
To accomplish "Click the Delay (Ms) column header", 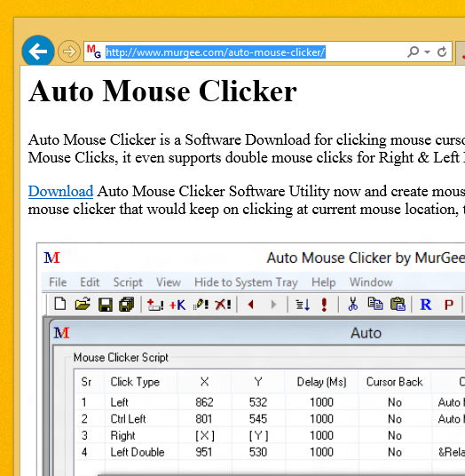I will (x=321, y=382).
